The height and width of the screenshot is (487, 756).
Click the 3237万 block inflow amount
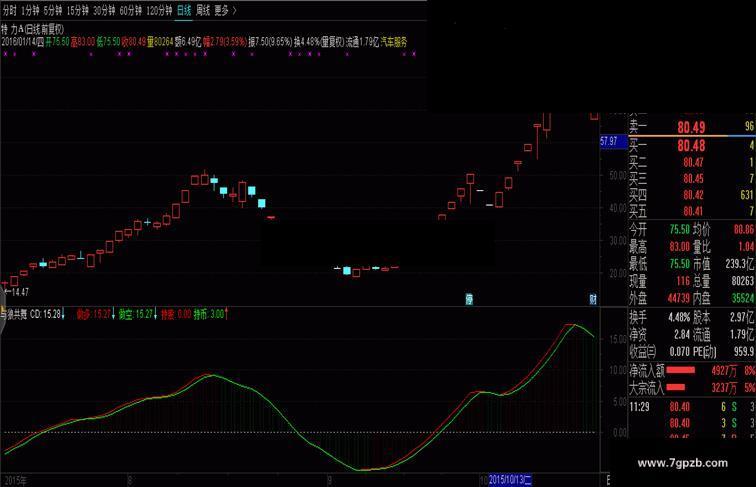click(x=724, y=387)
